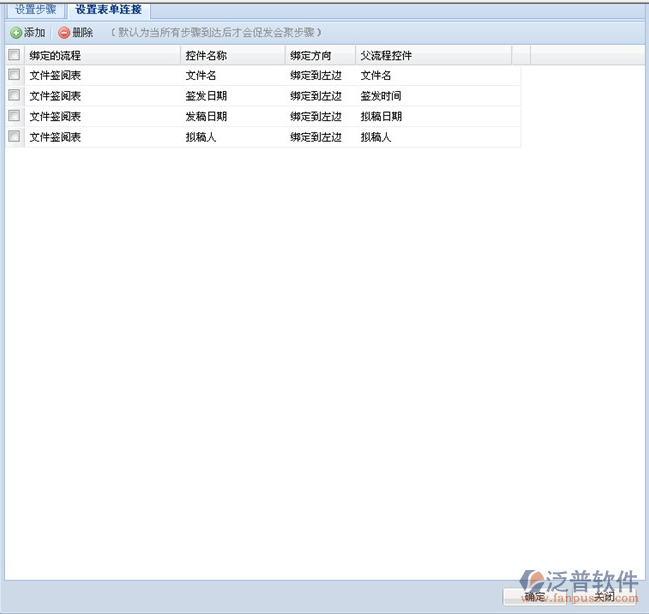Select the 发稿日期 control name cell
Viewport: 649px width, 614px height.
pyautogui.click(x=211, y=117)
